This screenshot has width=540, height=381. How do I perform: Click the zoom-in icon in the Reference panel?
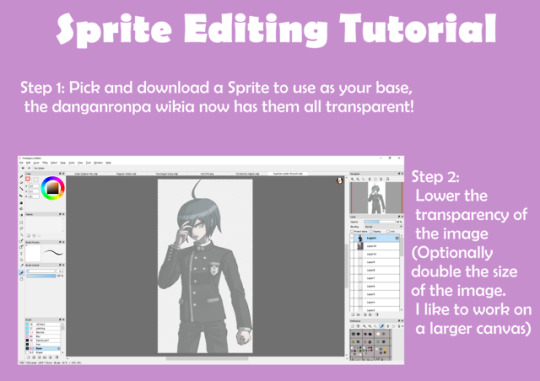364,326
